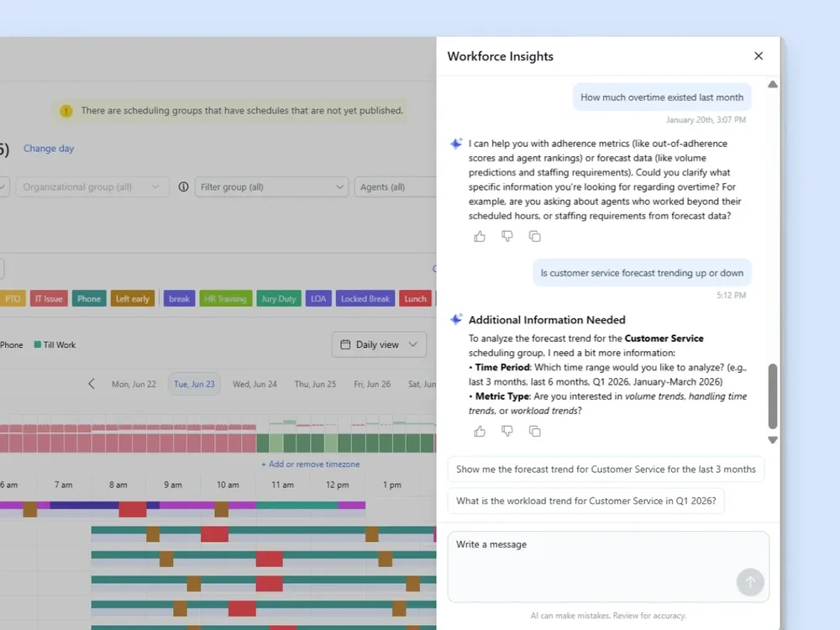Screen dimensions: 840x630
Task: Open the Organizational group dropdown
Action: tap(92, 187)
